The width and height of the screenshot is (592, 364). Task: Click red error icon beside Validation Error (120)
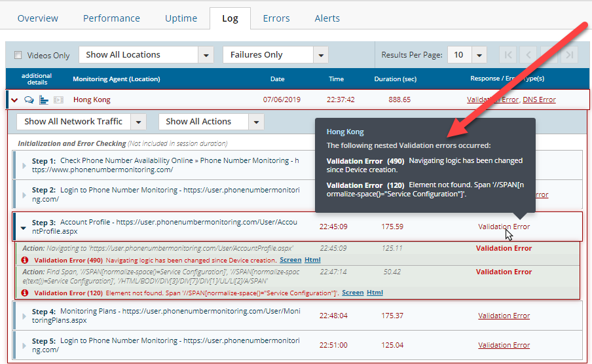click(25, 293)
